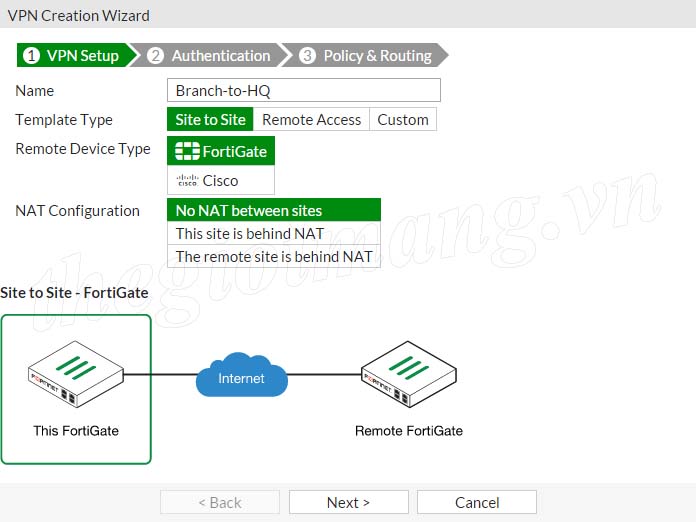696x522 pixels.
Task: Choose the Custom template type
Action: [x=403, y=120]
